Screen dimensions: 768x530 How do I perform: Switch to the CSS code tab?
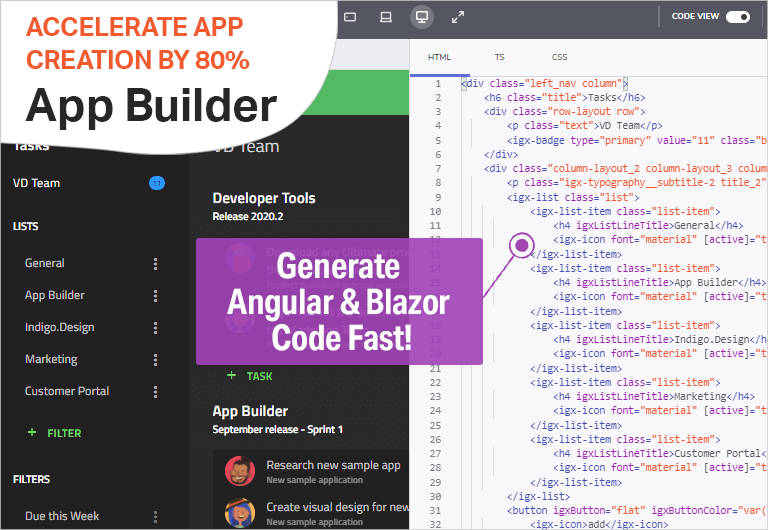(x=559, y=57)
